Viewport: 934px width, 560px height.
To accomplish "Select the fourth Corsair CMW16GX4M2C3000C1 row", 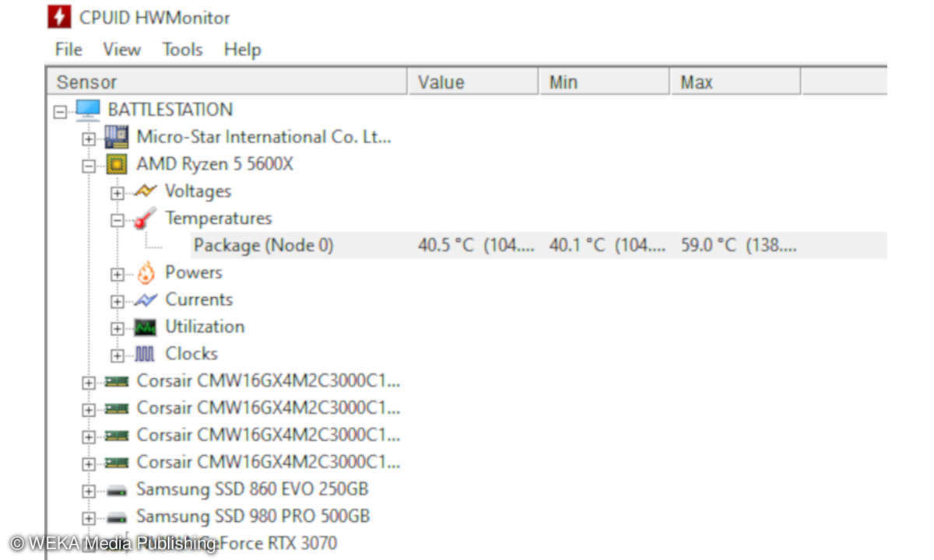I will point(269,463).
